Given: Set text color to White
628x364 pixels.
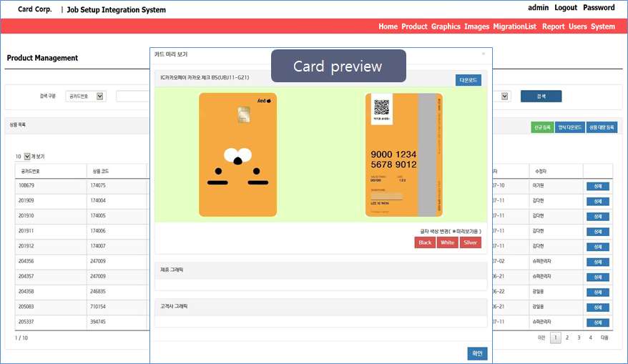Looking at the screenshot, I should tap(447, 242).
